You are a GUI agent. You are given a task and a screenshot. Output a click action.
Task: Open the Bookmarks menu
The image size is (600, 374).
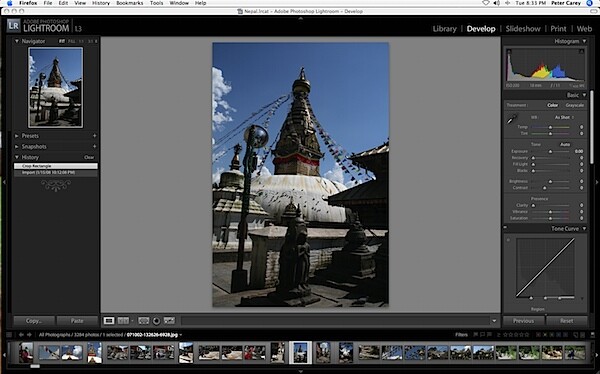point(129,3)
